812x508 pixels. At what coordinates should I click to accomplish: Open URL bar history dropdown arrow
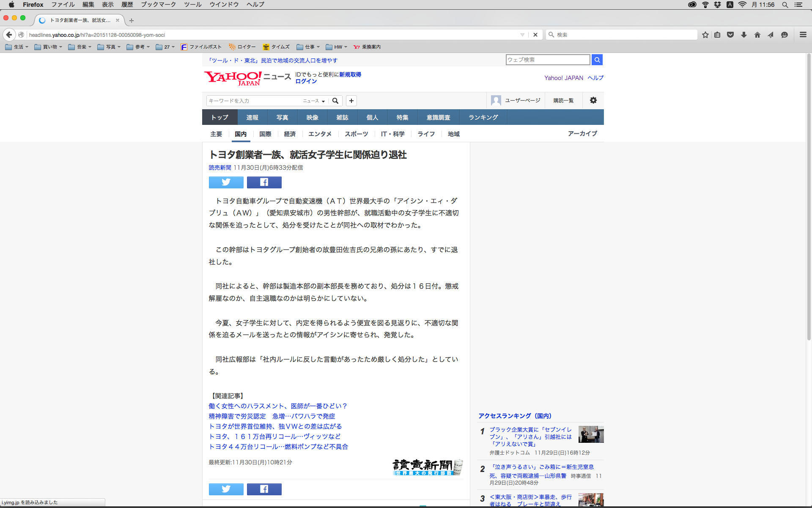(x=522, y=35)
